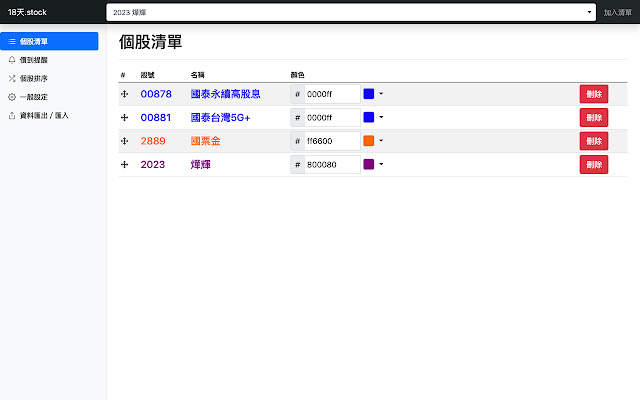Click the bell icon beside 價到提醒
This screenshot has width=640, height=400.
coord(12,60)
